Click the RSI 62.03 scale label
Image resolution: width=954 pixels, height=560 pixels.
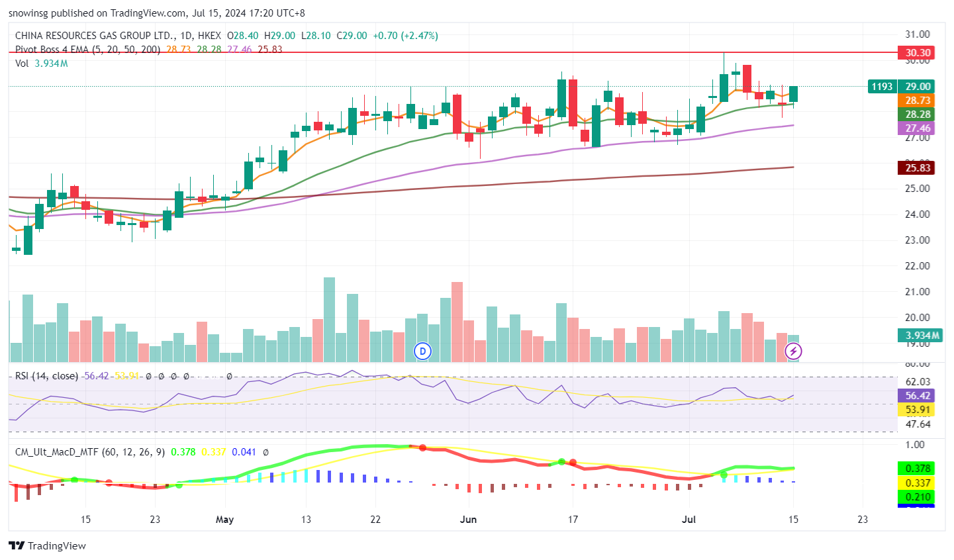(918, 382)
